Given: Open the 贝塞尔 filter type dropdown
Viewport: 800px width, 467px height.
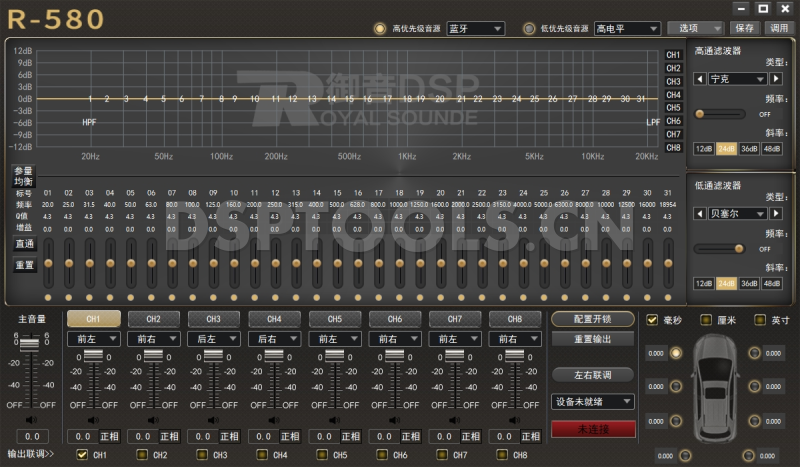Looking at the screenshot, I should (738, 213).
